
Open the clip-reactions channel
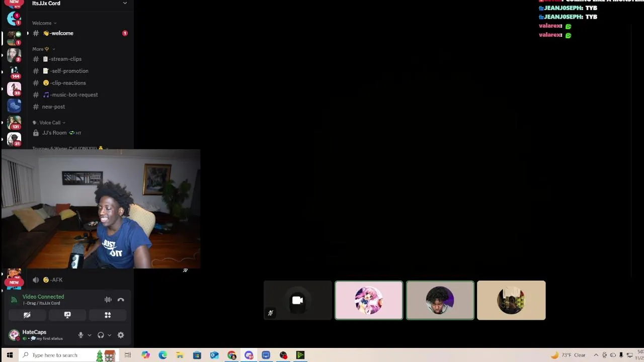[x=80, y=83]
